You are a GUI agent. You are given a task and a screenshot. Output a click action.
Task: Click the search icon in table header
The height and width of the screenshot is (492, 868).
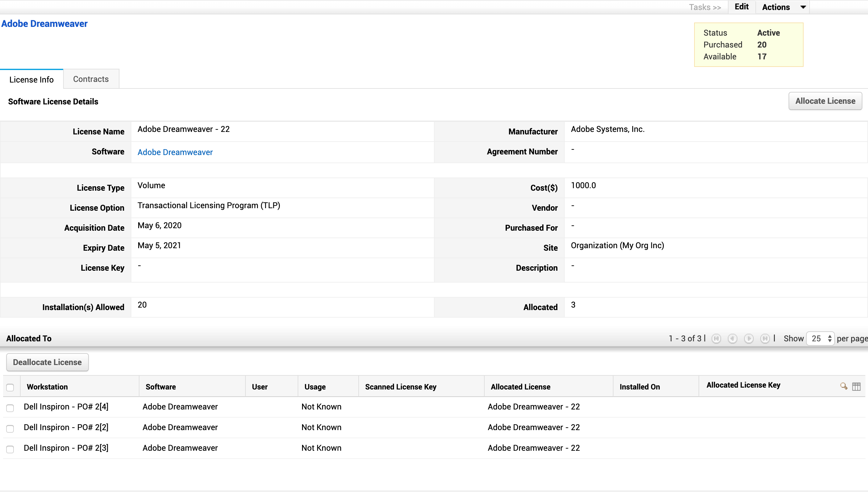tap(844, 386)
